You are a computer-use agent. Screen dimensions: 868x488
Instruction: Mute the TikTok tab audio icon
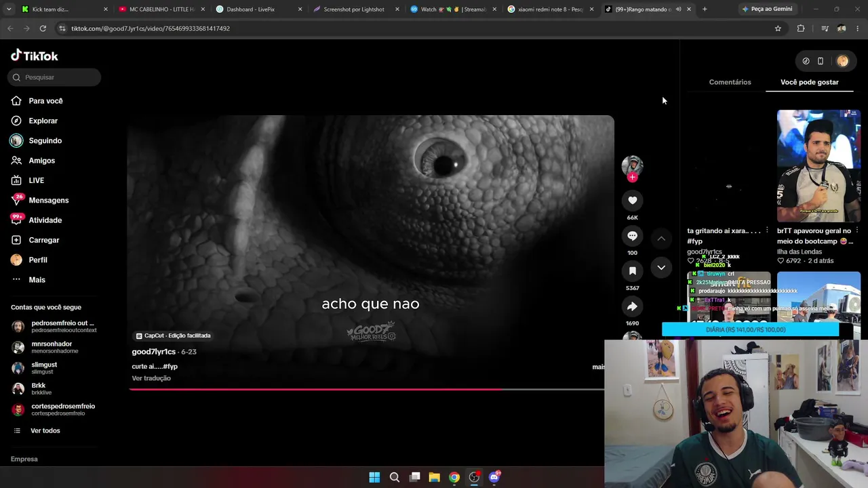[678, 9]
